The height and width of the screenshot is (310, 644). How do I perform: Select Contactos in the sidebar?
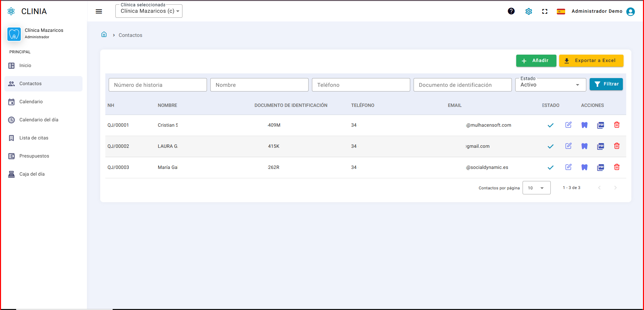coord(43,84)
